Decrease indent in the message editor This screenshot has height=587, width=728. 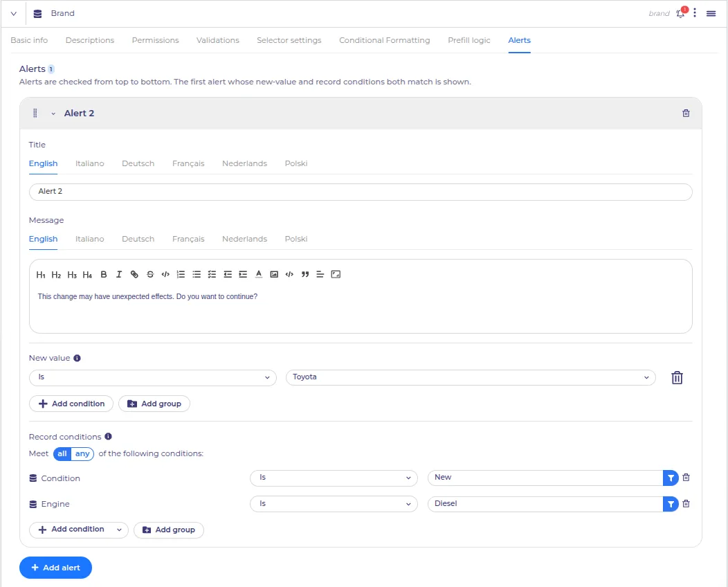228,274
